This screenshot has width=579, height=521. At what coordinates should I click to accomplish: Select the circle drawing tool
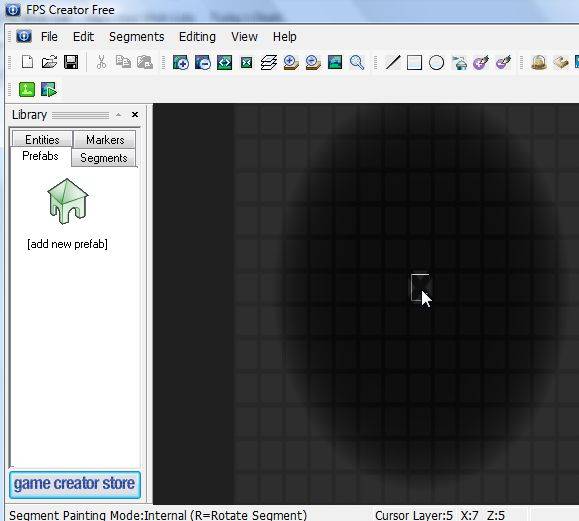point(436,62)
